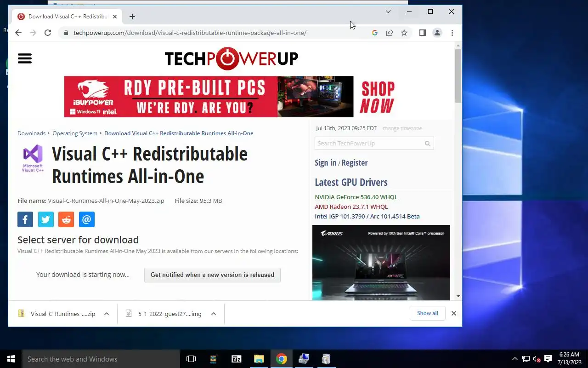Screen dimensions: 588x368
Task: Open Task View on taskbar
Action: (x=191, y=359)
